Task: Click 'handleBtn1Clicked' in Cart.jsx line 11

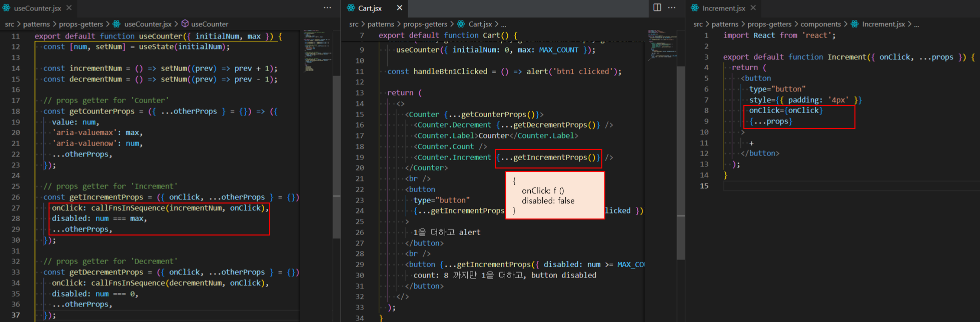Action: (x=450, y=71)
